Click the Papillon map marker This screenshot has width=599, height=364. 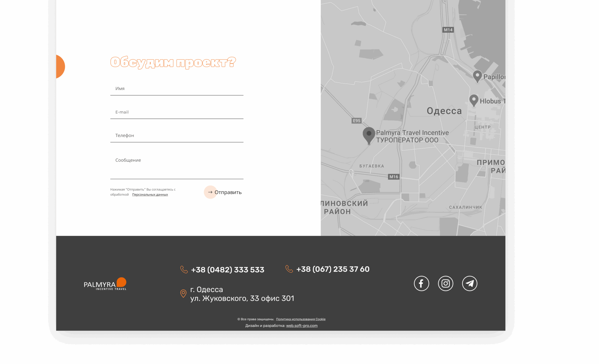pyautogui.click(x=477, y=76)
